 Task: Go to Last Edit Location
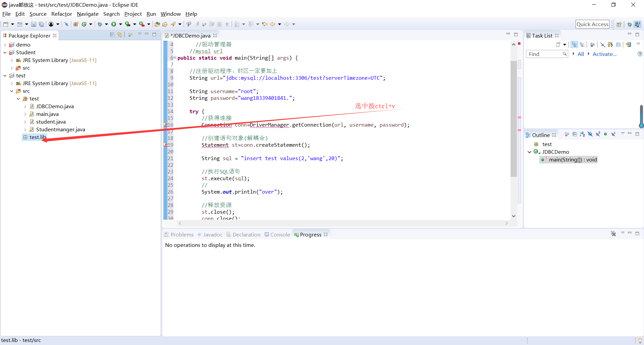265,24
